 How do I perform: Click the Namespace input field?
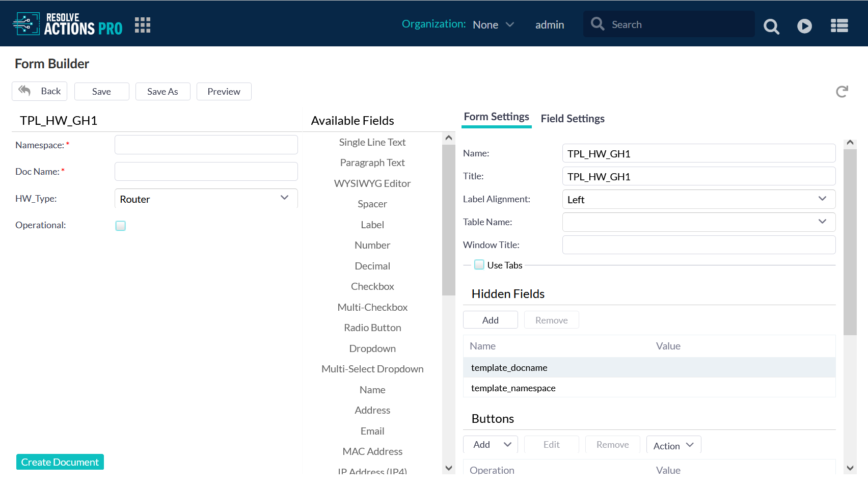(206, 145)
